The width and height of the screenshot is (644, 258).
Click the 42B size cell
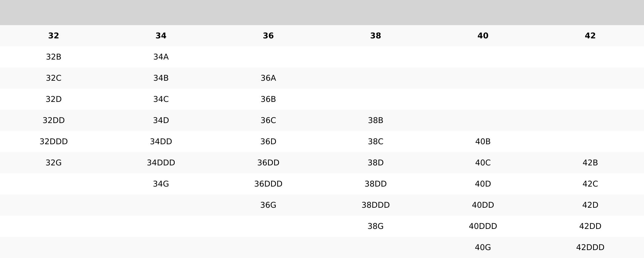[590, 163]
